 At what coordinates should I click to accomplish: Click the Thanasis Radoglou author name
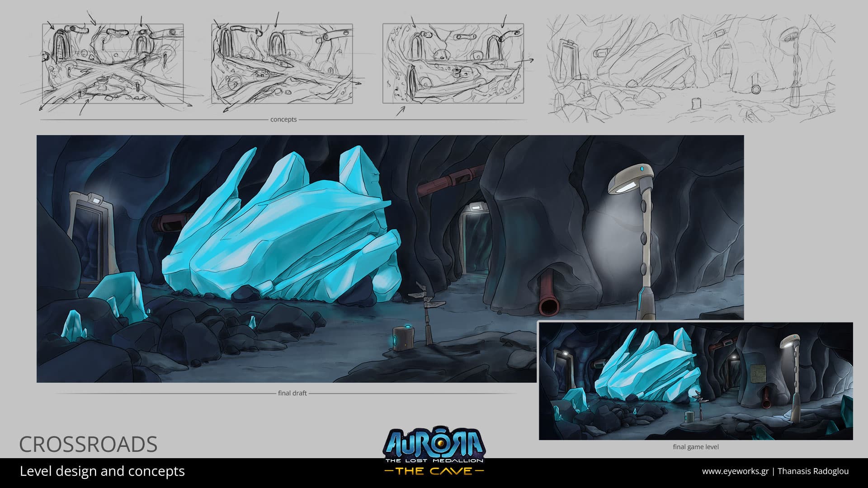click(x=813, y=471)
